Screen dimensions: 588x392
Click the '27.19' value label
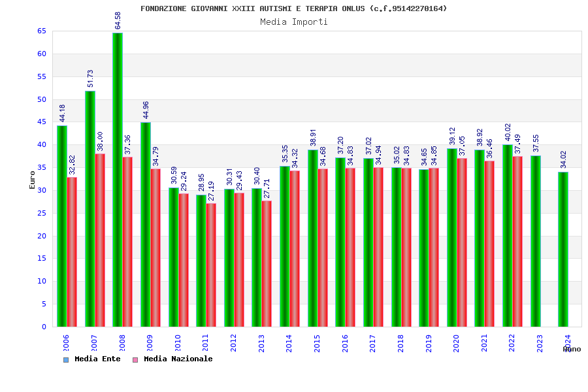tap(212, 191)
